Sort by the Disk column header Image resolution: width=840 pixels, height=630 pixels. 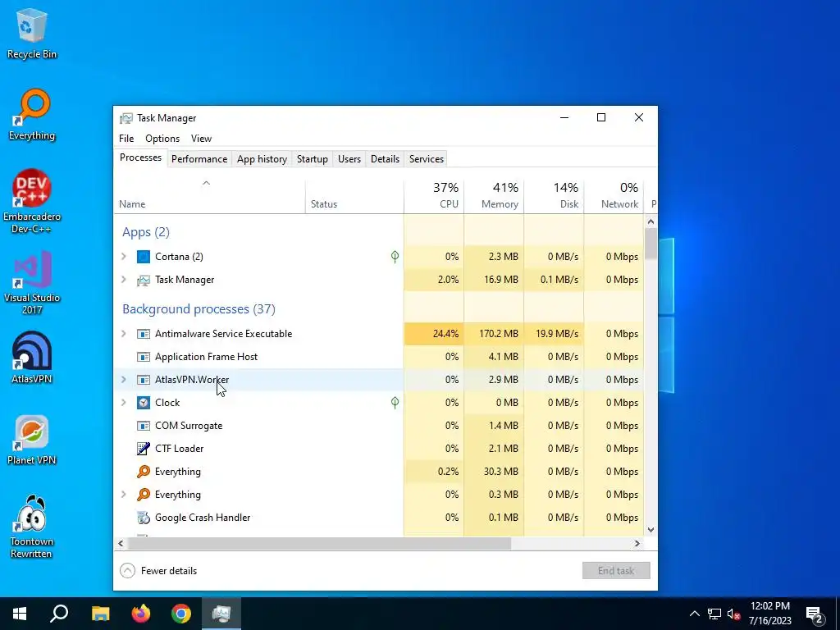click(554, 196)
